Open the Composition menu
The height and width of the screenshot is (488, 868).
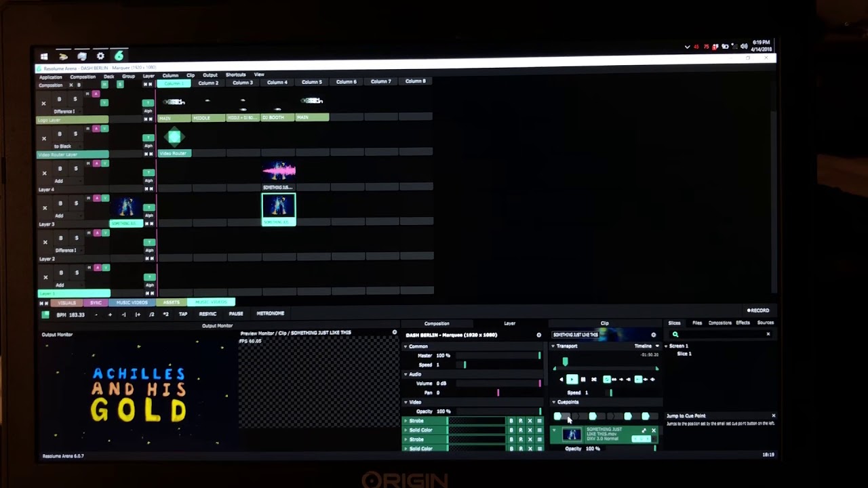[83, 77]
